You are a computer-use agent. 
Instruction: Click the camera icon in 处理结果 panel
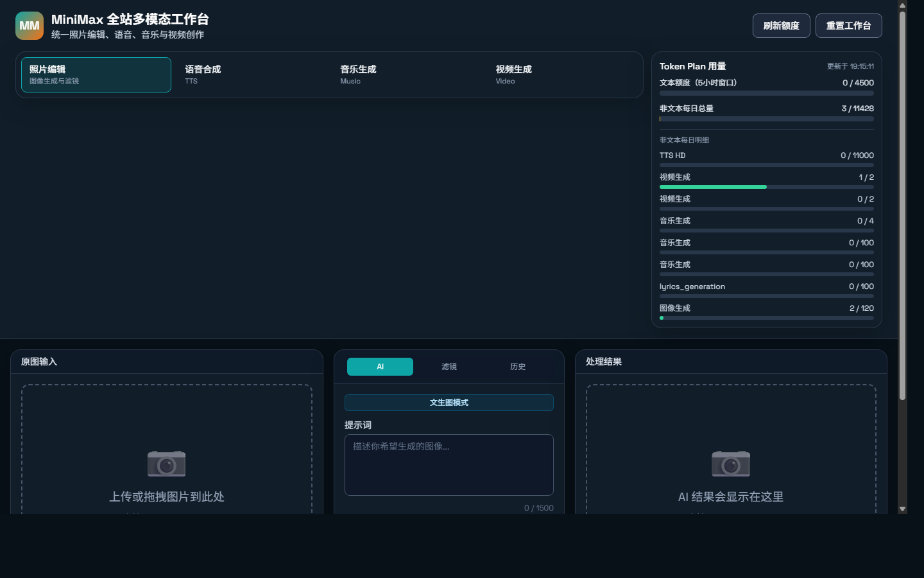[731, 463]
